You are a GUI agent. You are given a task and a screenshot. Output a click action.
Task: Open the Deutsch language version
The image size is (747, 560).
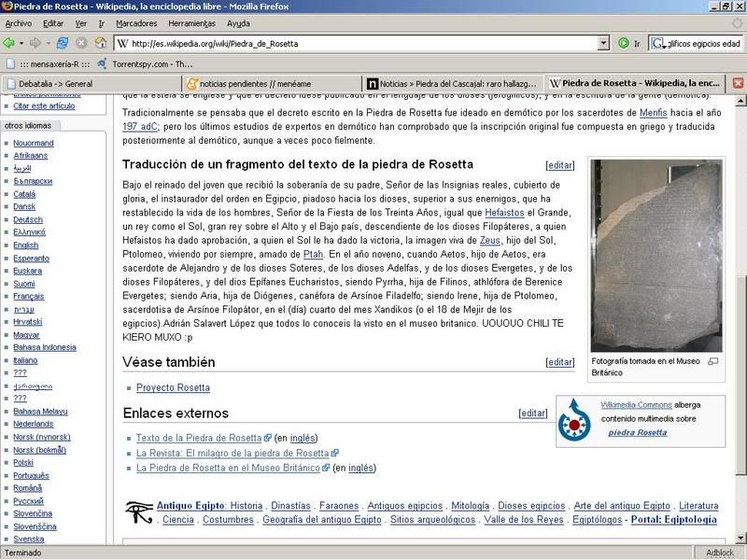(x=28, y=219)
